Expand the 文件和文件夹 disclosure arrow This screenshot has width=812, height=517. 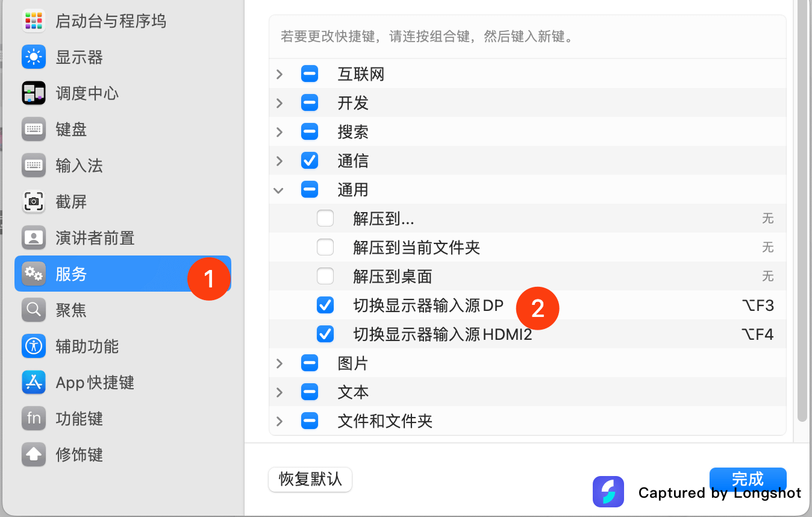pos(279,421)
